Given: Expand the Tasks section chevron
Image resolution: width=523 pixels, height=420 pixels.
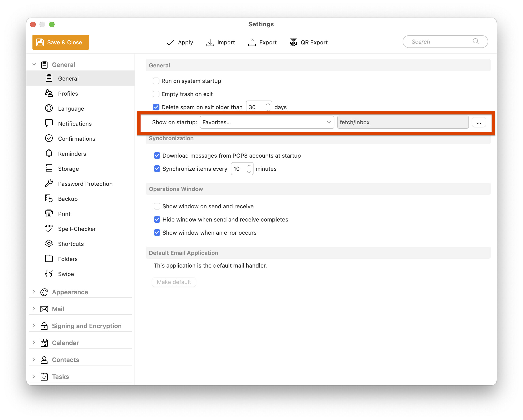Looking at the screenshot, I should (34, 377).
